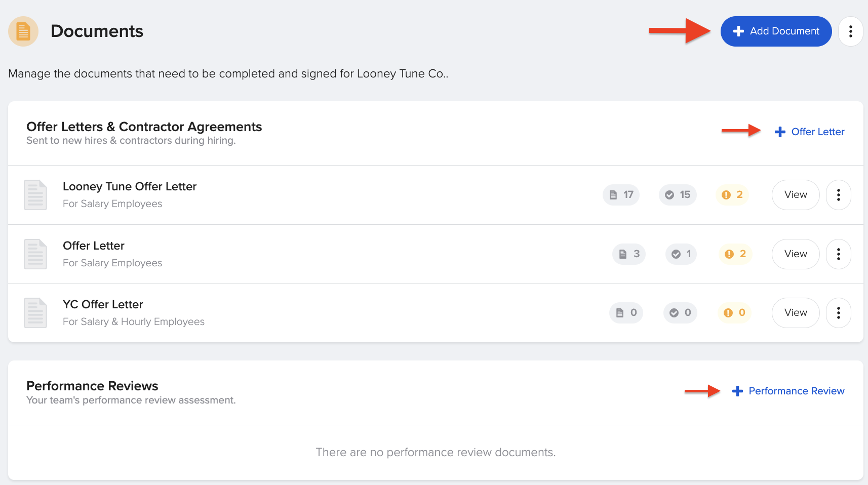The height and width of the screenshot is (485, 868).
Task: Click the Offer Letter document icon
Action: [x=35, y=254]
